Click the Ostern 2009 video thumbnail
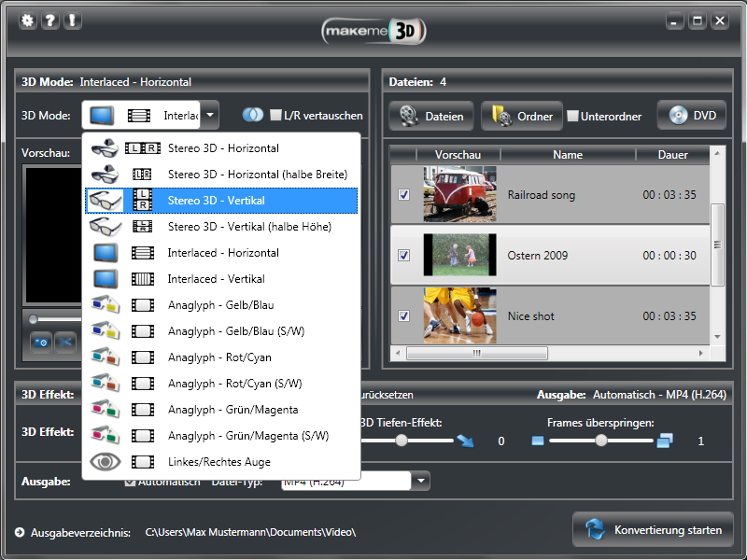Viewport: 747px width, 560px height. pyautogui.click(x=459, y=255)
